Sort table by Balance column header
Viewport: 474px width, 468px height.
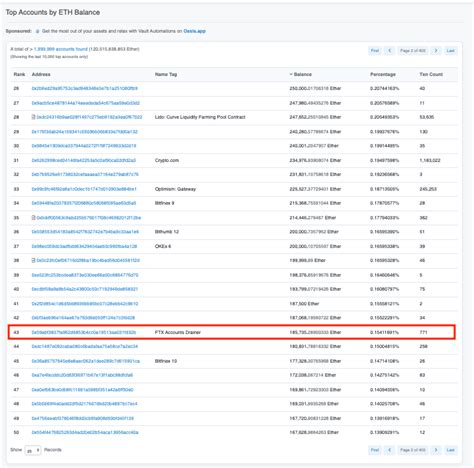pyautogui.click(x=301, y=74)
